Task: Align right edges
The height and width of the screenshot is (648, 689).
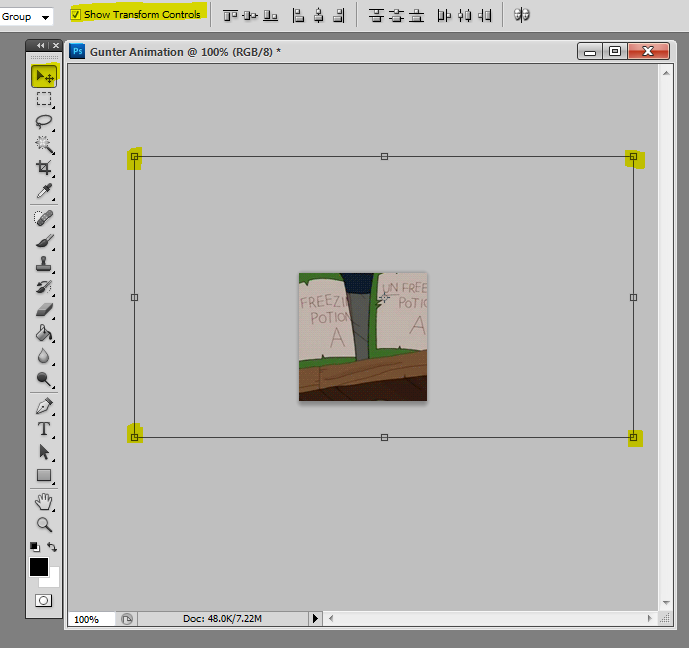Action: click(x=339, y=16)
